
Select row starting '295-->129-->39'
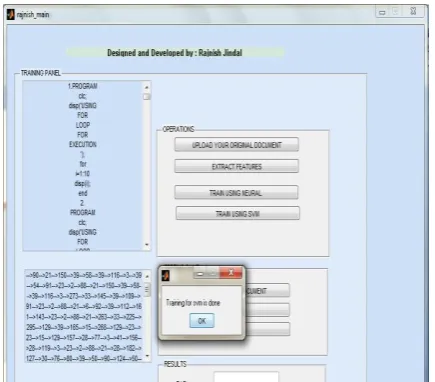[84, 327]
